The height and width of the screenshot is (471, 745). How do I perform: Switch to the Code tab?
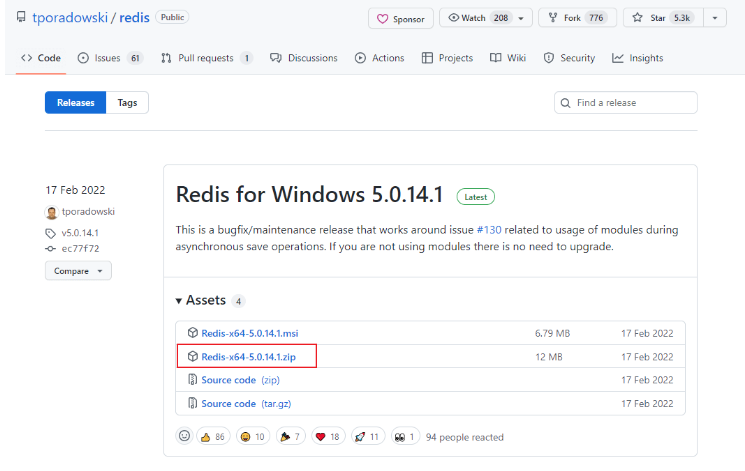pyautogui.click(x=41, y=58)
